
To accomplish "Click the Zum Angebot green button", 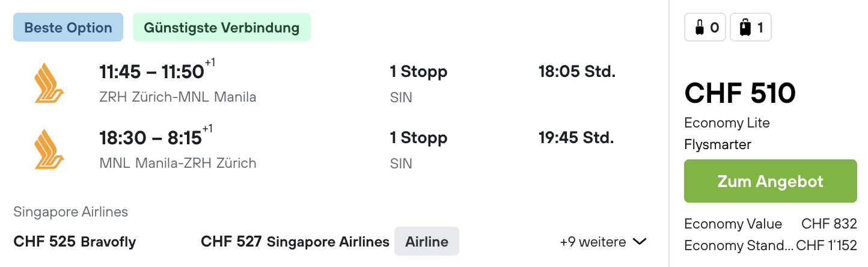I will click(771, 181).
